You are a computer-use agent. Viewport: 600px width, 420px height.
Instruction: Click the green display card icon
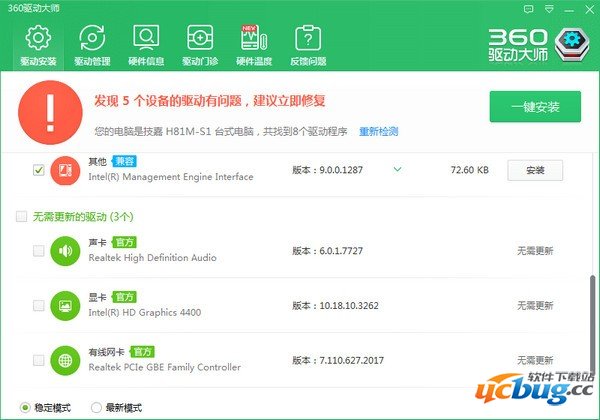coord(65,306)
